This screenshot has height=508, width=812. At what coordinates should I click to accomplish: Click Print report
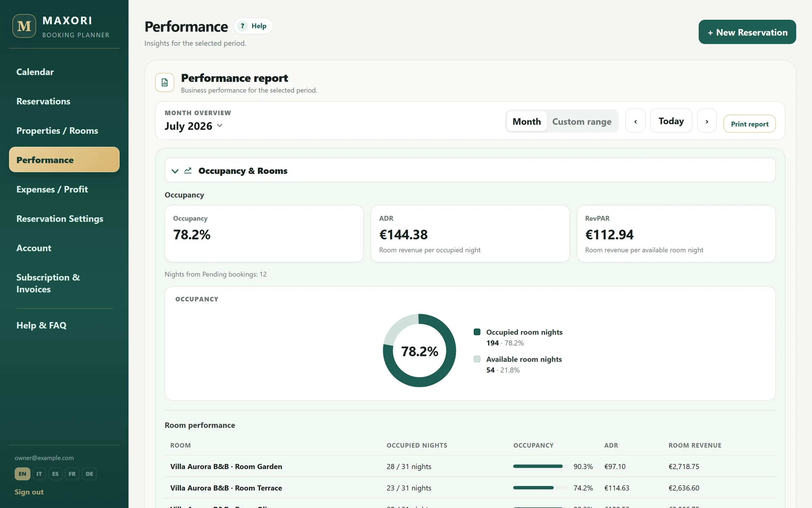pyautogui.click(x=749, y=124)
